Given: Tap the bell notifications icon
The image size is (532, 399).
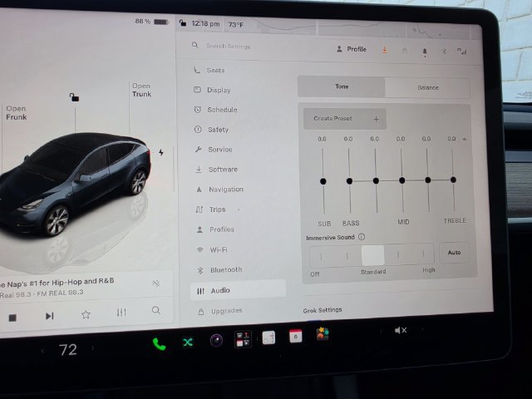Looking at the screenshot, I should point(425,52).
